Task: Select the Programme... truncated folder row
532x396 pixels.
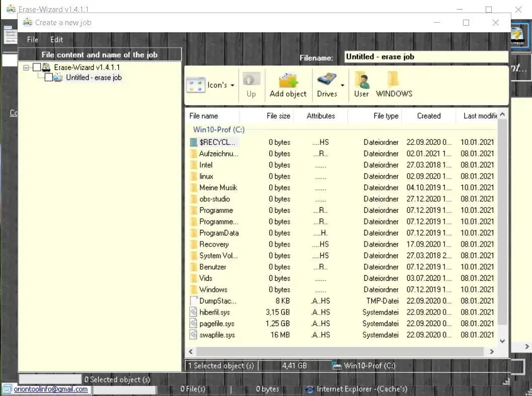Action: (342, 221)
